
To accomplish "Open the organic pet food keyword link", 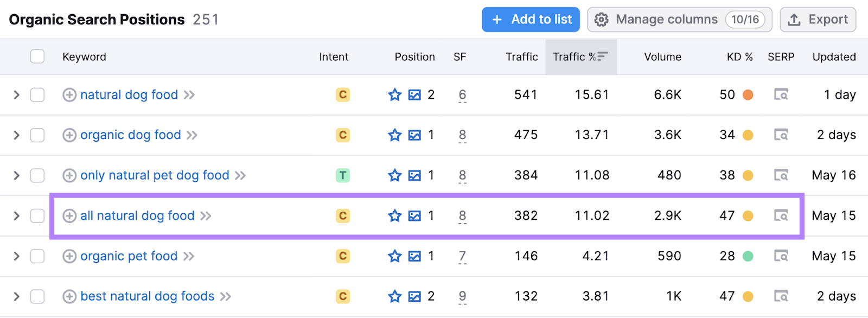I will [x=129, y=256].
